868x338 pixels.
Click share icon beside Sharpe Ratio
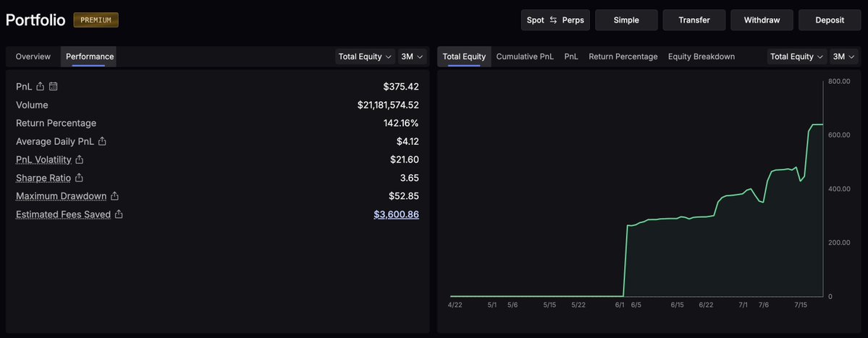[x=79, y=177]
